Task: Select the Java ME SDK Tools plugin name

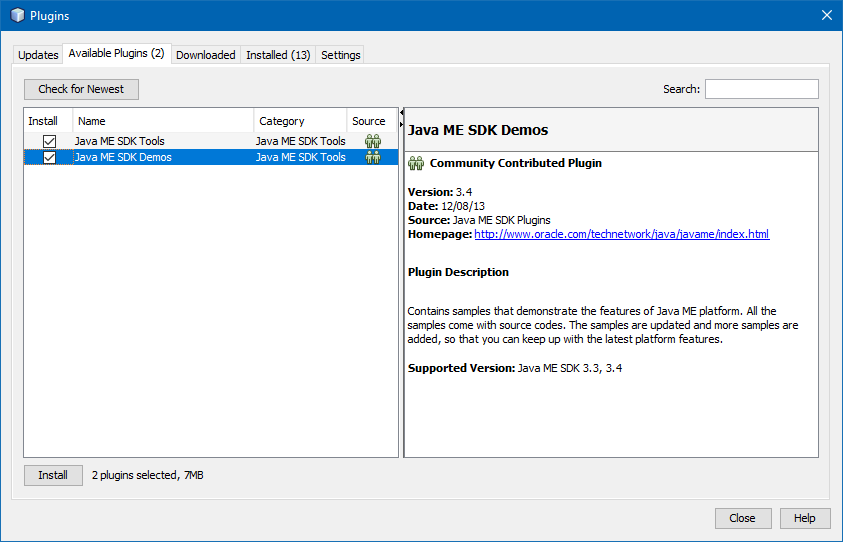Action: [119, 141]
